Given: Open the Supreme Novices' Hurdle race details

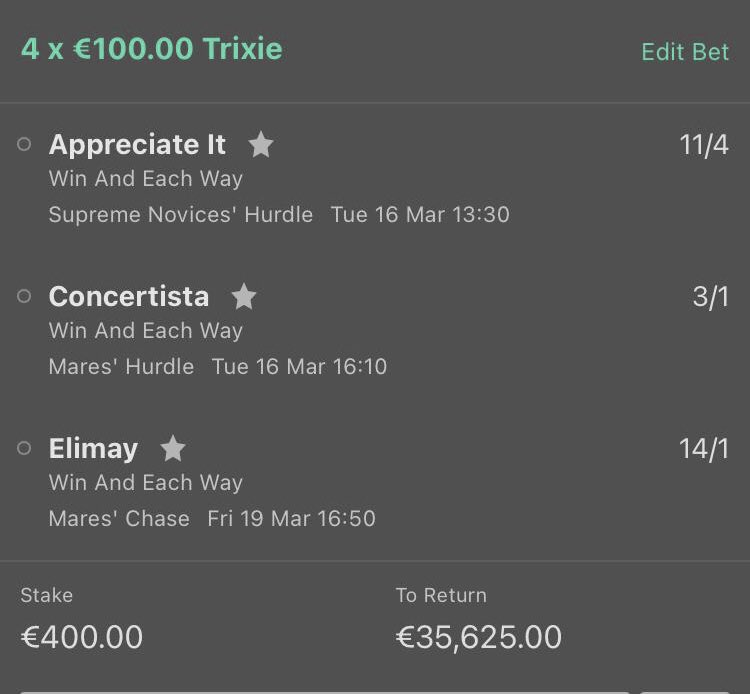Looking at the screenshot, I should [180, 215].
